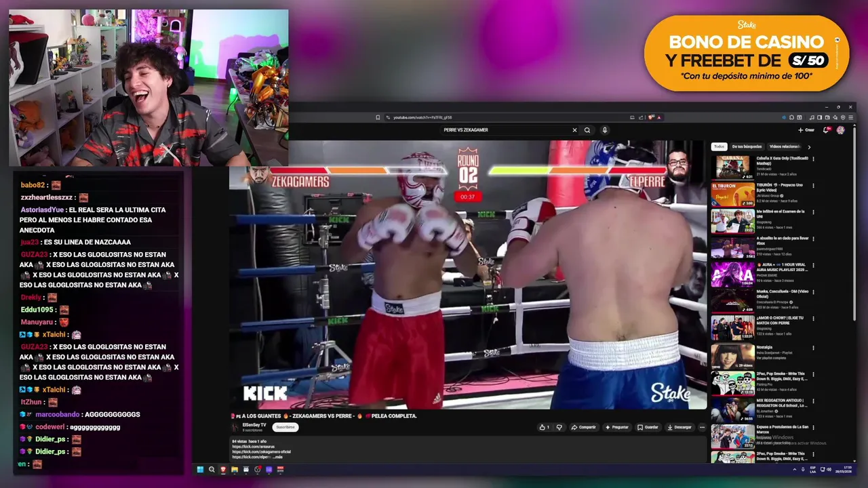Open the Windows Start menu
This screenshot has width=868, height=488.
pos(200,470)
